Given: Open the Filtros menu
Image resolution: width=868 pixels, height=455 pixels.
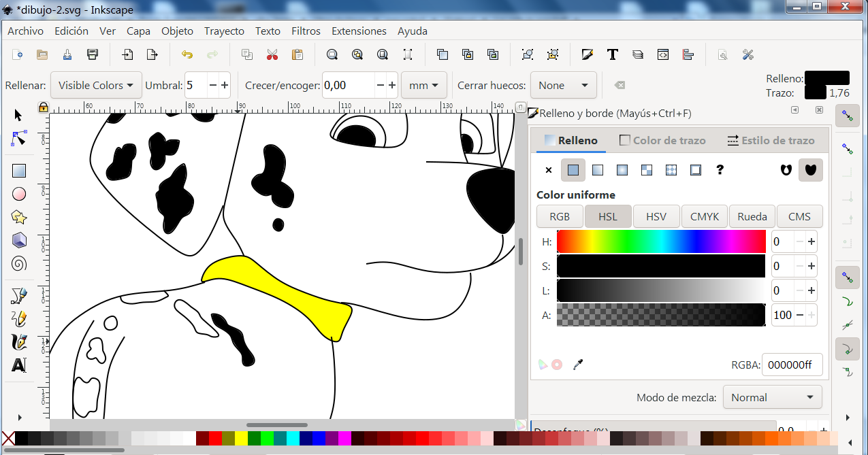Looking at the screenshot, I should click(306, 31).
